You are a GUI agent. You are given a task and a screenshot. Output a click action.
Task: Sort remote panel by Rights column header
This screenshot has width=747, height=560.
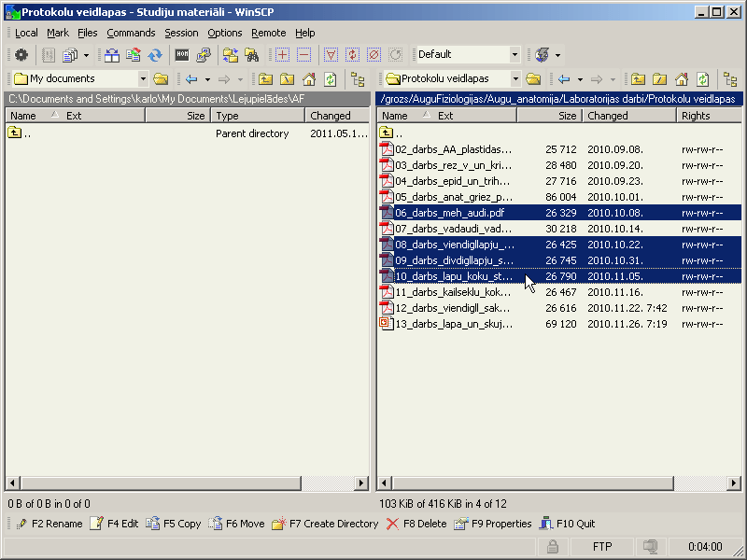[x=709, y=116]
